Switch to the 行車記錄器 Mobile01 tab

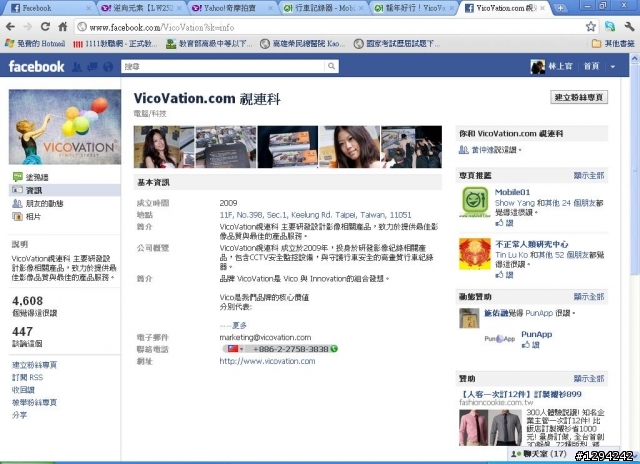(x=323, y=8)
